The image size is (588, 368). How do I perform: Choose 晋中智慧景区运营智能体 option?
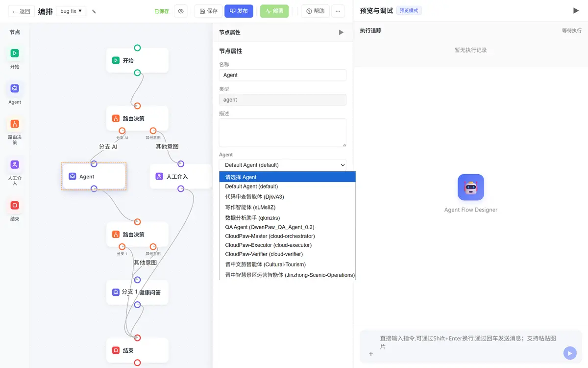coord(287,275)
